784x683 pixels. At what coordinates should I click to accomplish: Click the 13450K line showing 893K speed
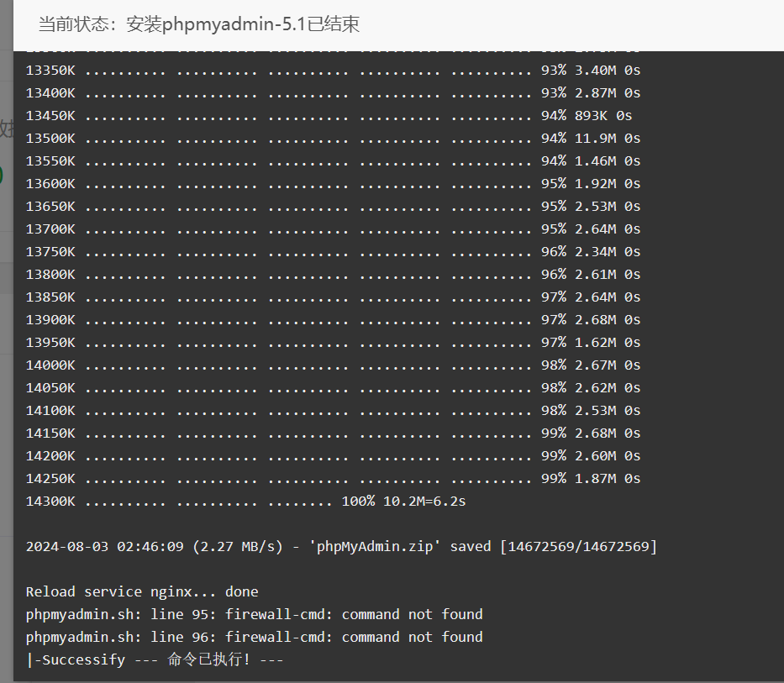(x=329, y=116)
